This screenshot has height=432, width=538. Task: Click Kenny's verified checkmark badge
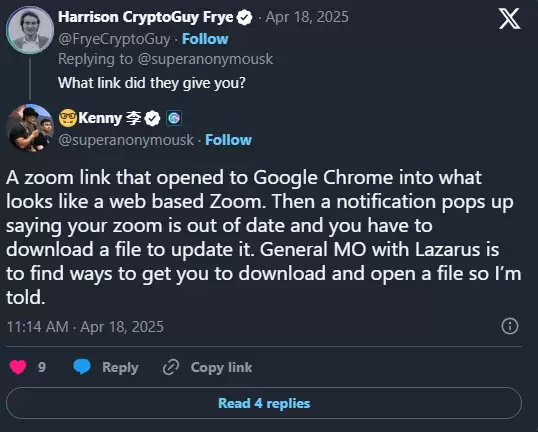pyautogui.click(x=152, y=119)
